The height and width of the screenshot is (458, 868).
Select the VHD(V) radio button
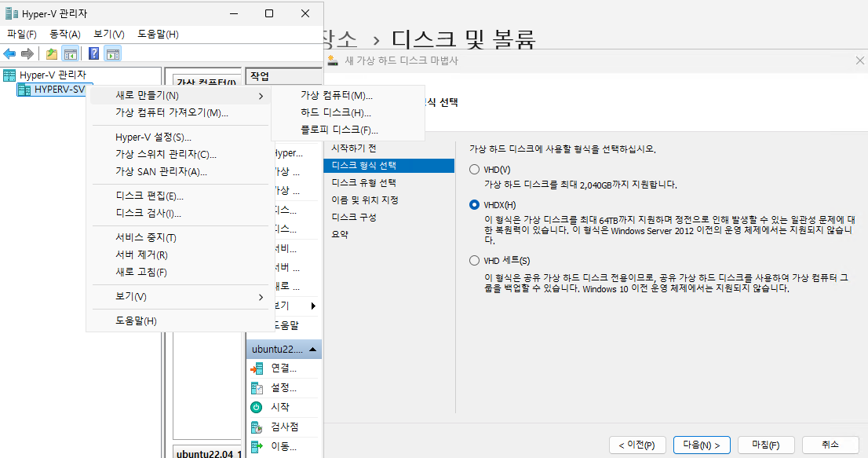[x=474, y=170]
